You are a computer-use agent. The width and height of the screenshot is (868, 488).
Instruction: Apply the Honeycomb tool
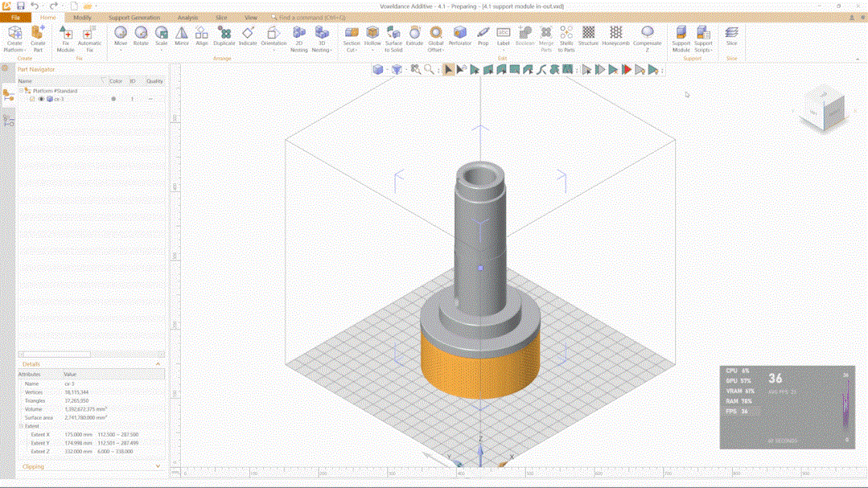tap(615, 36)
